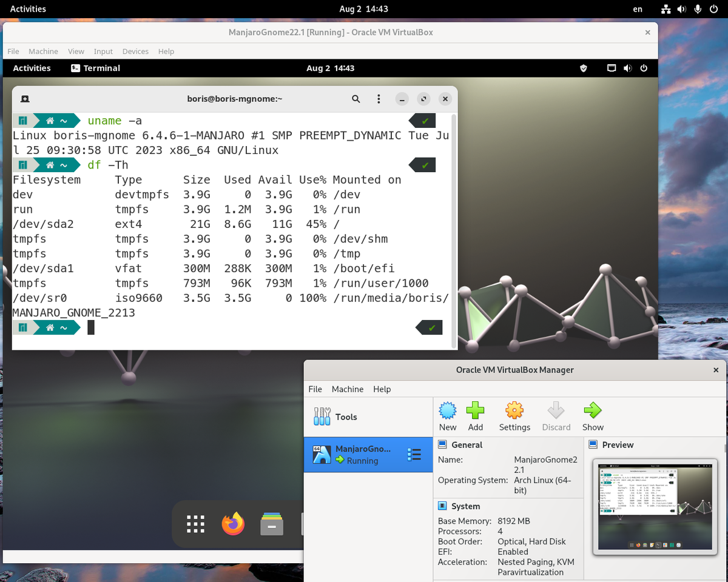Image resolution: width=728 pixels, height=582 pixels.
Task: Click the VM Preview thumbnail
Action: point(655,507)
